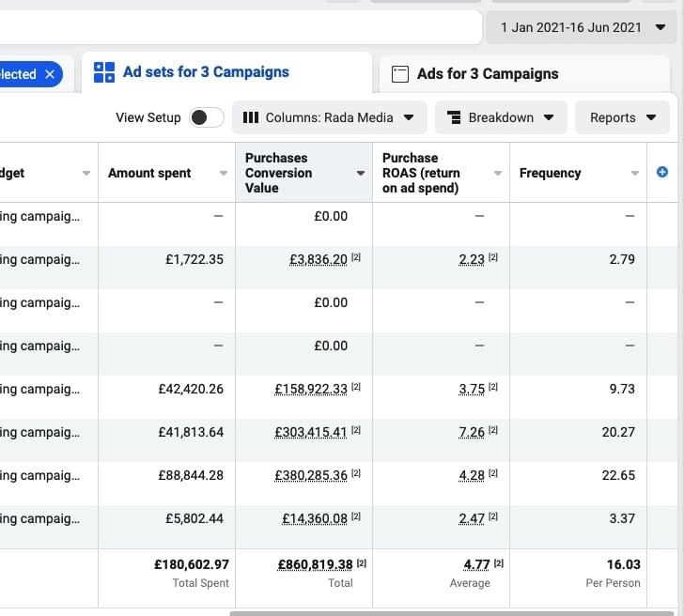This screenshot has height=616, width=684.
Task: Click the Breakdown list icon
Action: click(454, 117)
